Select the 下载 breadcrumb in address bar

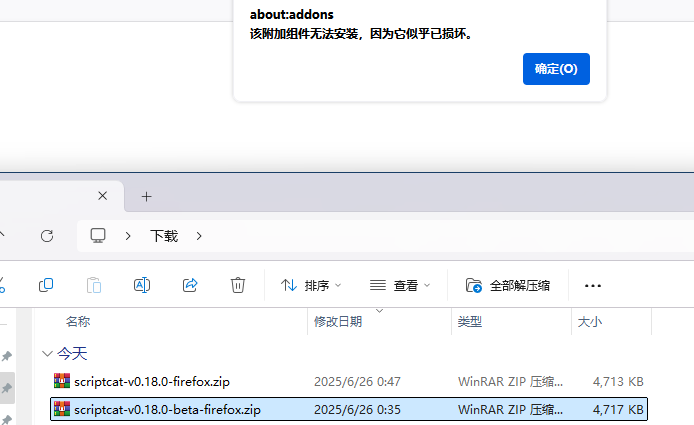[x=164, y=236]
